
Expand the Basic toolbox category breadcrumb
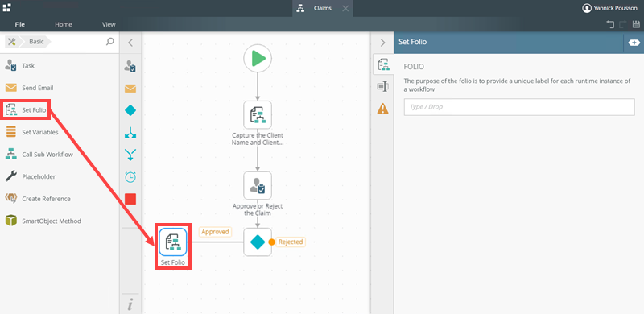pos(36,42)
